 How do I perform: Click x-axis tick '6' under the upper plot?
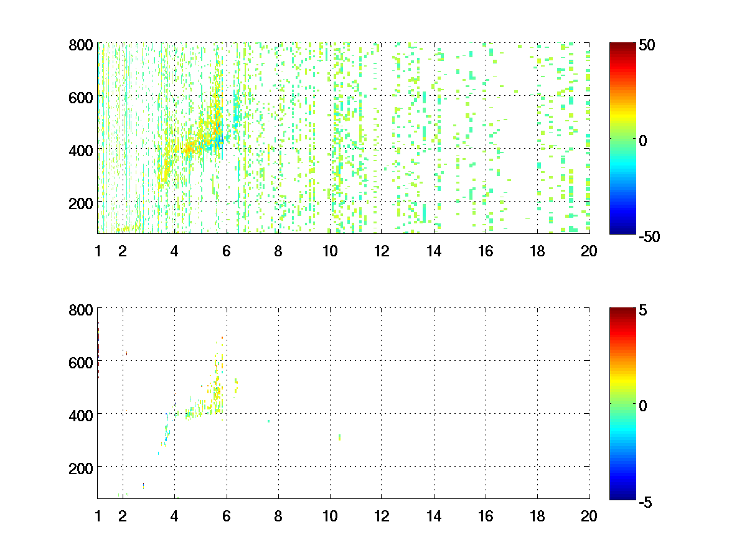click(227, 251)
